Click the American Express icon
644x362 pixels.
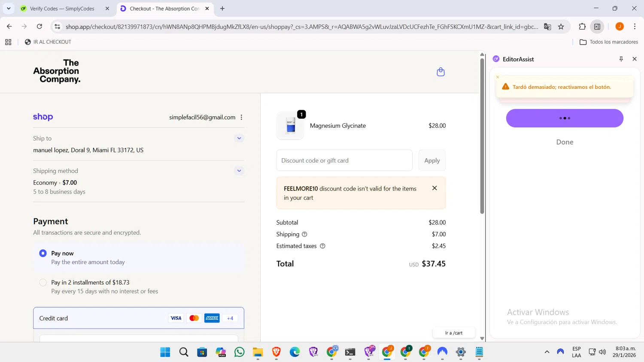tap(212, 318)
